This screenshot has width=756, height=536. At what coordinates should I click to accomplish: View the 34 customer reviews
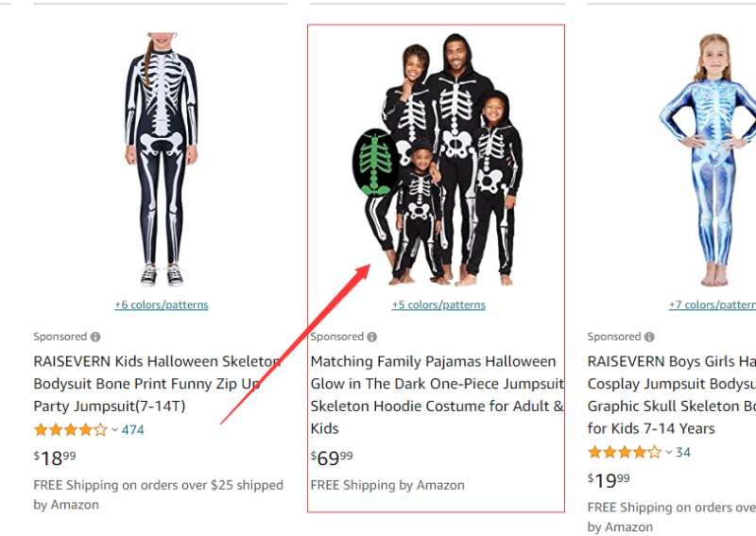tap(683, 453)
